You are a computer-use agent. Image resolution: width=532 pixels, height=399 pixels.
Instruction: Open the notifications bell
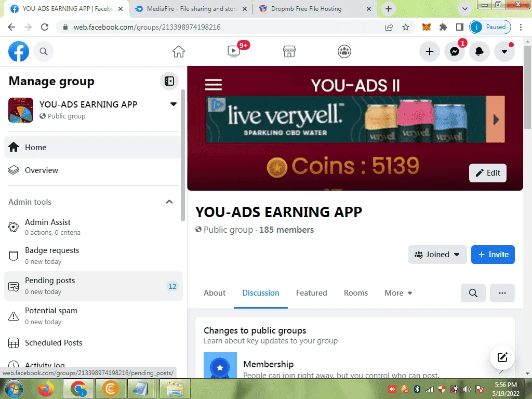point(480,51)
